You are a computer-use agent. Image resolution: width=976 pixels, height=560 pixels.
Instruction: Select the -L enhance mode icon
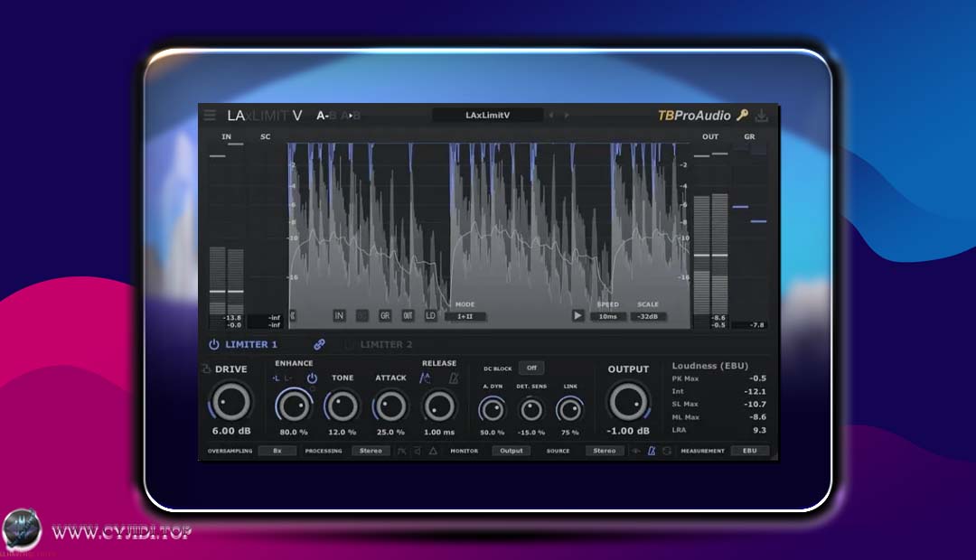(276, 378)
